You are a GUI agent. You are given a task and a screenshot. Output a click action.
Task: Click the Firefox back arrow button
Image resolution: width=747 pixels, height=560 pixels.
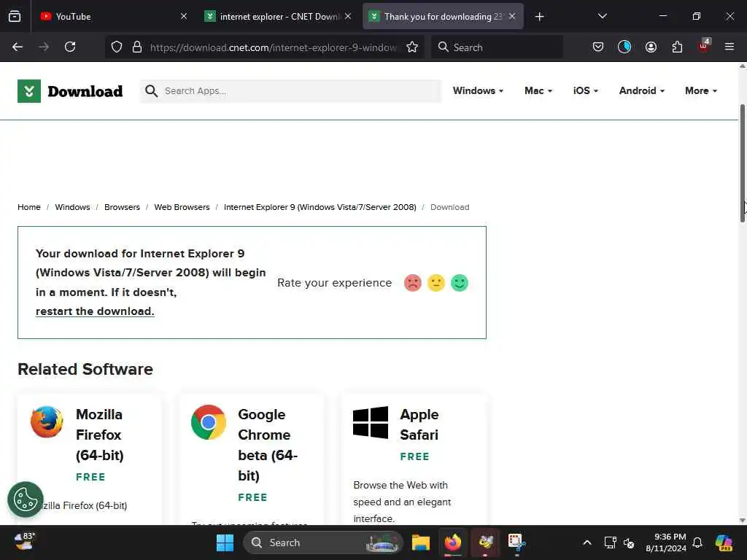pyautogui.click(x=18, y=47)
